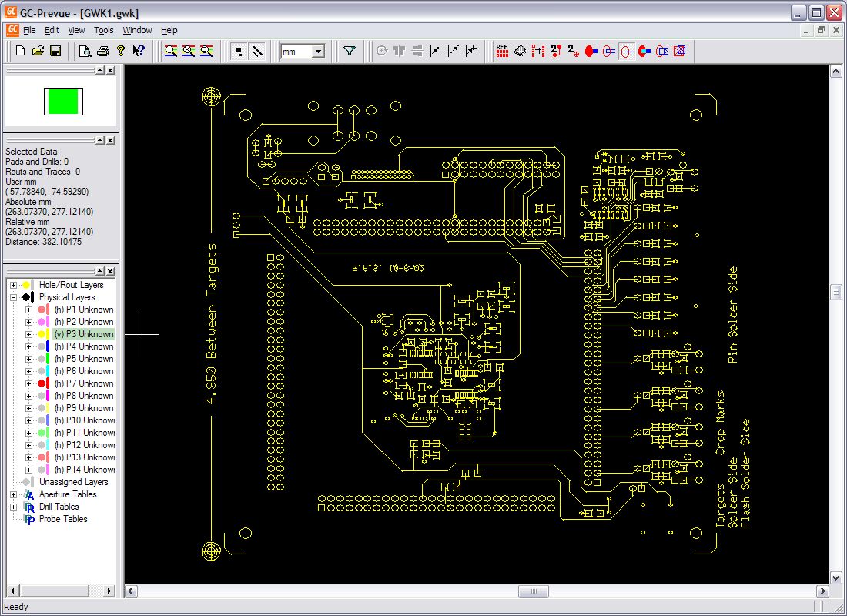Viewport: 847px width, 616px height.
Task: Open Print Preview from the toolbar
Action: (x=85, y=51)
